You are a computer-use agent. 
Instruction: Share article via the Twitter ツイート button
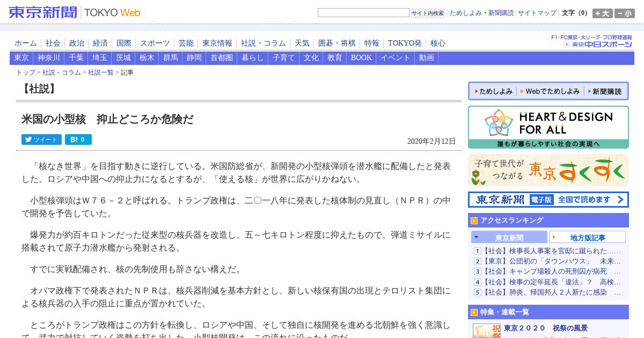(x=41, y=139)
